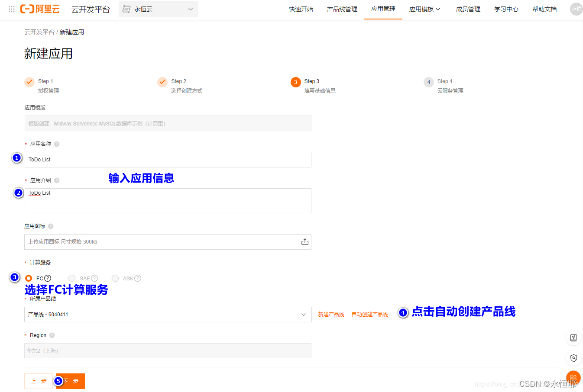This screenshot has width=583, height=392.
Task: Open the 产品线 - 6040411 dropdown
Action: [x=168, y=315]
